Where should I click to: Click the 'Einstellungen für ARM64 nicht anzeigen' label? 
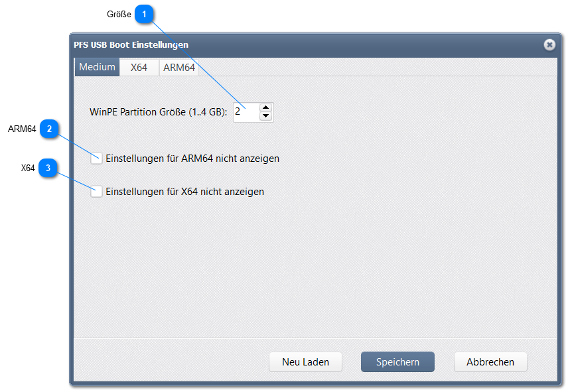[192, 159]
